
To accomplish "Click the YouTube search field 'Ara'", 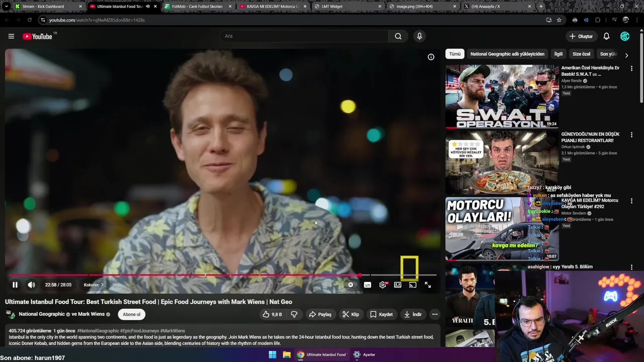I will coord(303,36).
